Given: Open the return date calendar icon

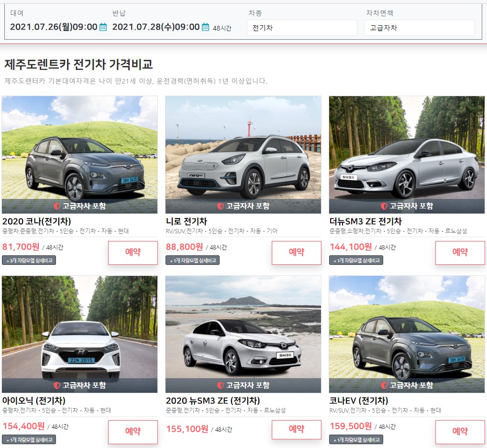Looking at the screenshot, I should click(x=205, y=27).
